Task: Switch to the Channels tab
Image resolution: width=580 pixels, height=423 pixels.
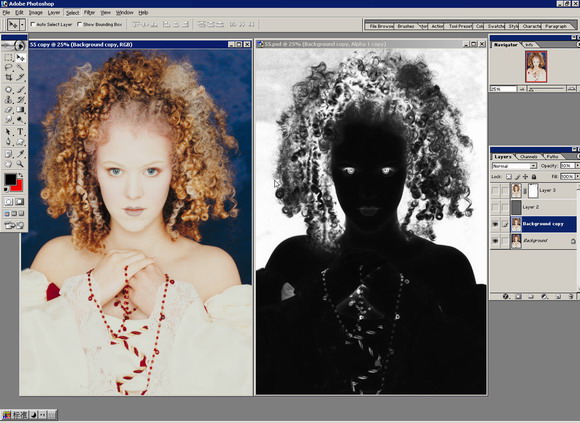Action: coord(529,157)
